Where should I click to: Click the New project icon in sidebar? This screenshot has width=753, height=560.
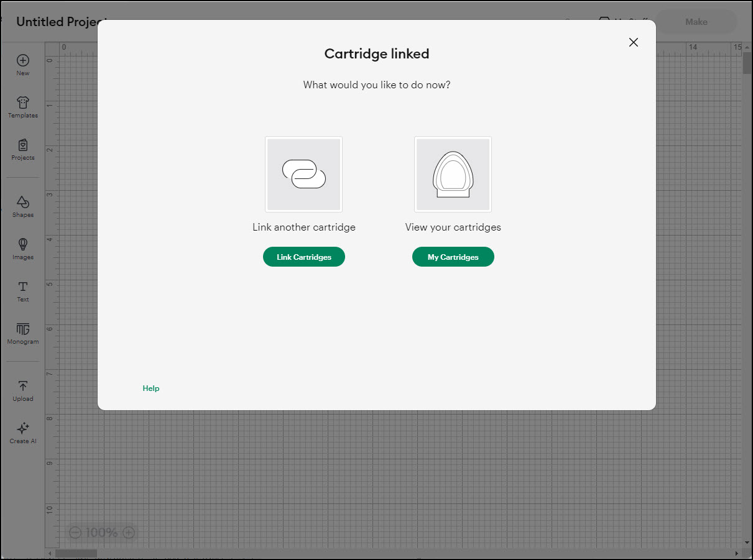click(23, 64)
